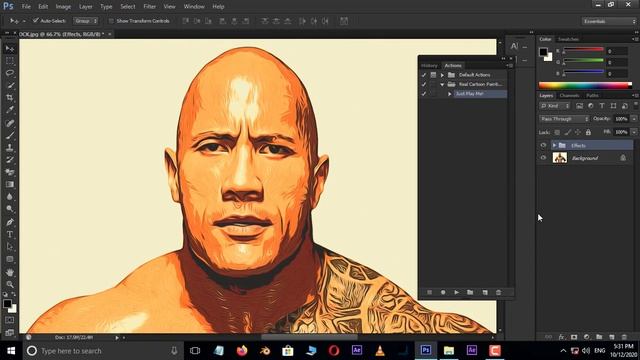Open the Opacity slider dropdown arrow
Image resolution: width=640 pixels, height=360 pixels.
[634, 119]
